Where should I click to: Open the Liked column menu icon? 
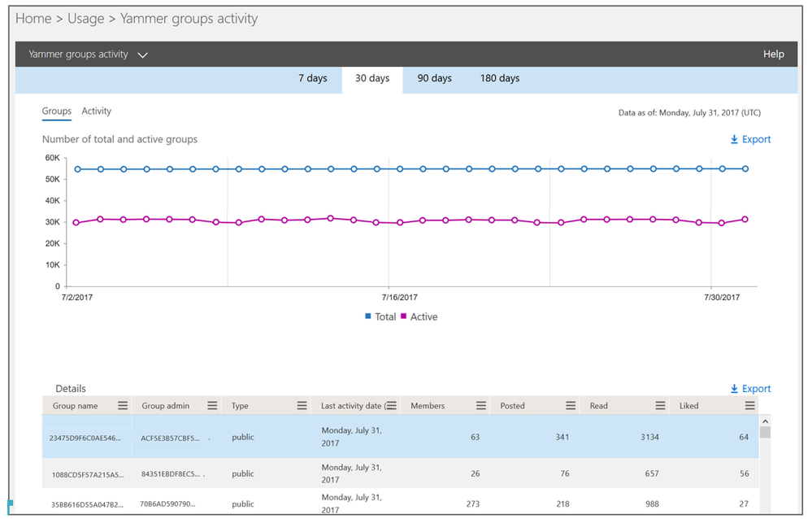[x=750, y=405]
